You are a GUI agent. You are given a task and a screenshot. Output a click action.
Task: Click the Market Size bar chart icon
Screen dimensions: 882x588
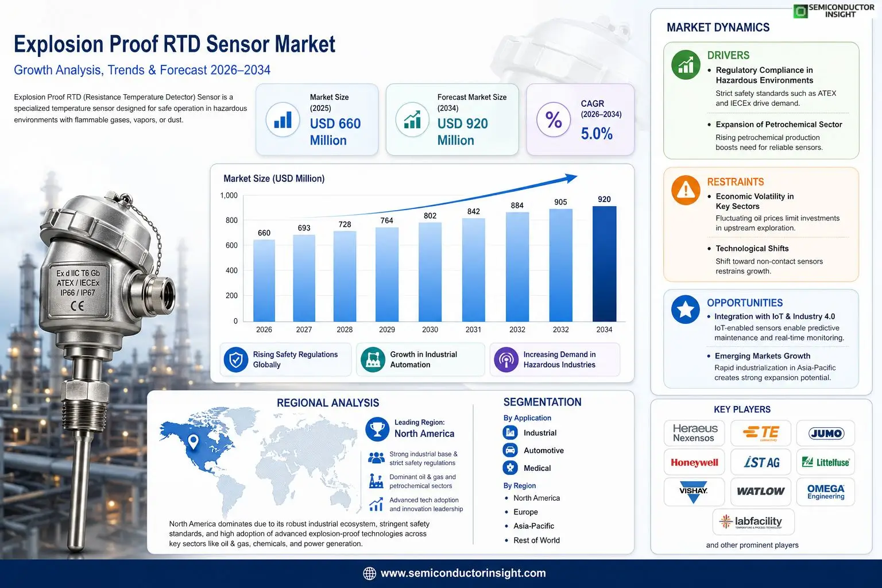(x=283, y=119)
